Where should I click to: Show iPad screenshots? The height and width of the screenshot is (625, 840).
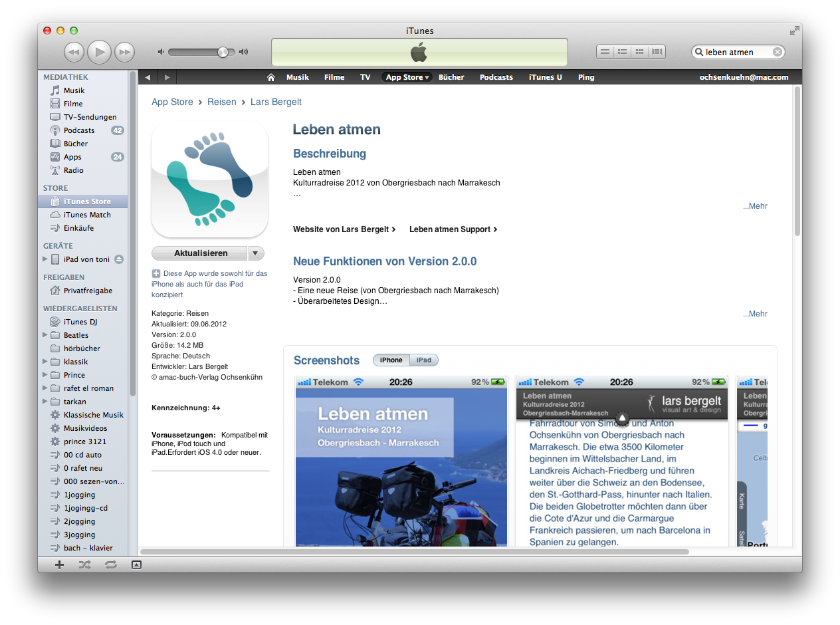424,360
